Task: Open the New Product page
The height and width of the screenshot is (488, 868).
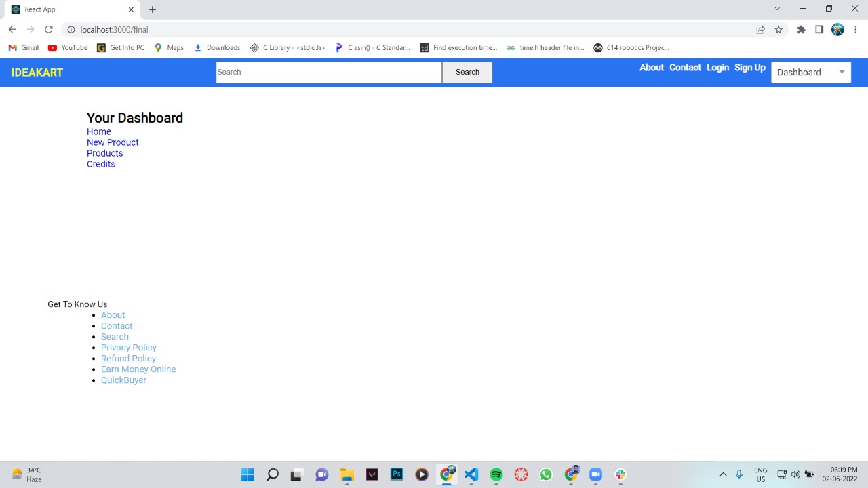Action: point(113,142)
